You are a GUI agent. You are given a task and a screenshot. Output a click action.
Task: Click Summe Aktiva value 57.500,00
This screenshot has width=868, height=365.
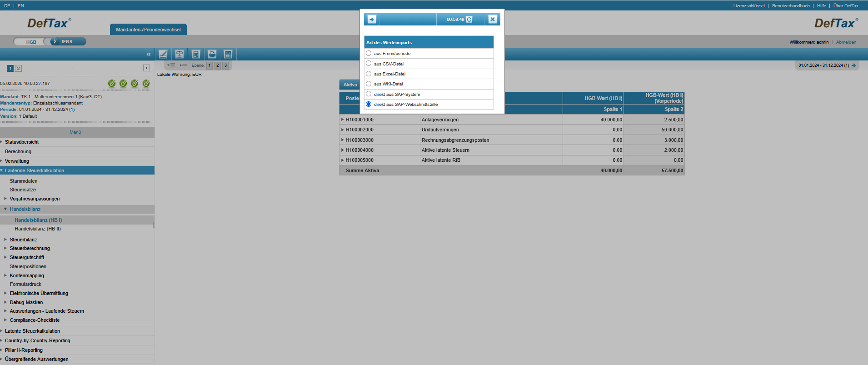672,170
